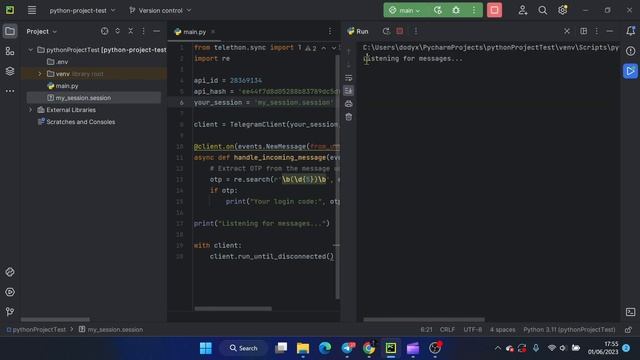The width and height of the screenshot is (640, 360).
Task: Change 4 spaces indentation setting
Action: click(502, 330)
